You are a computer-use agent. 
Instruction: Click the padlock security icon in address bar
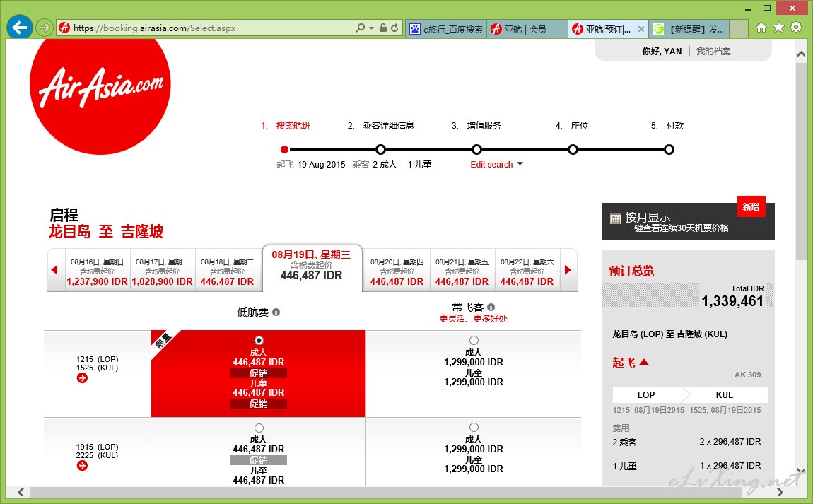pos(382,28)
